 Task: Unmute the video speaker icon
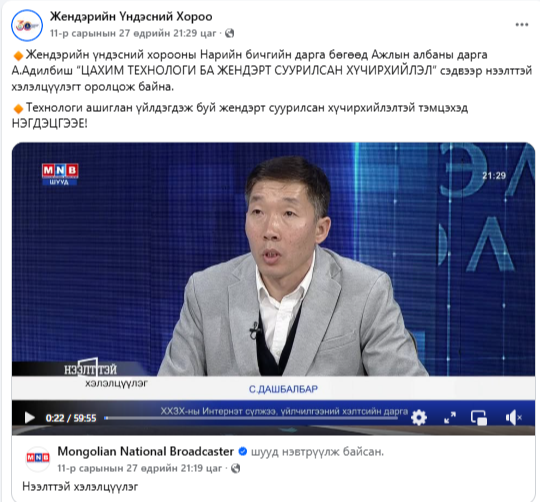pos(514,418)
